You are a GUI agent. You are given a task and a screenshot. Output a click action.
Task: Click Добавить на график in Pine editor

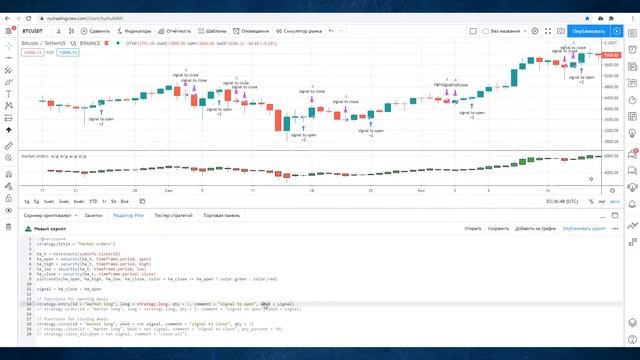tap(536, 229)
